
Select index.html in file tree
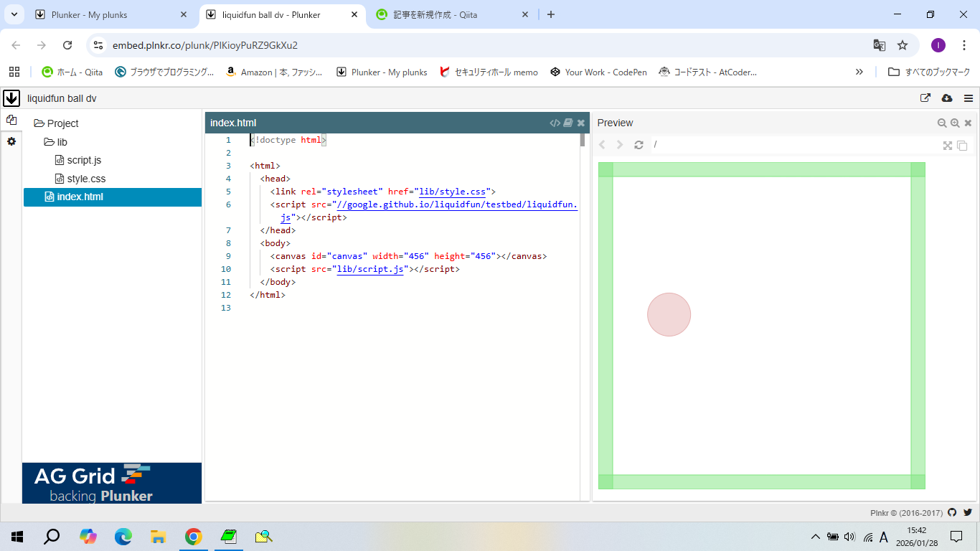point(113,197)
